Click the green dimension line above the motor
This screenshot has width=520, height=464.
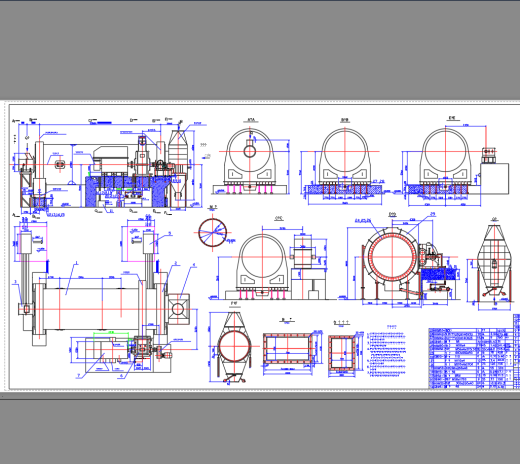pos(111,332)
